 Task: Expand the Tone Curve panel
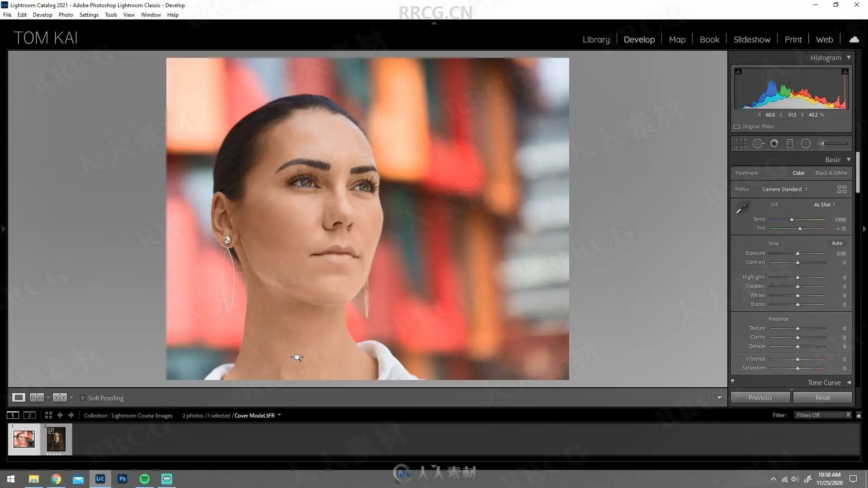click(x=824, y=383)
